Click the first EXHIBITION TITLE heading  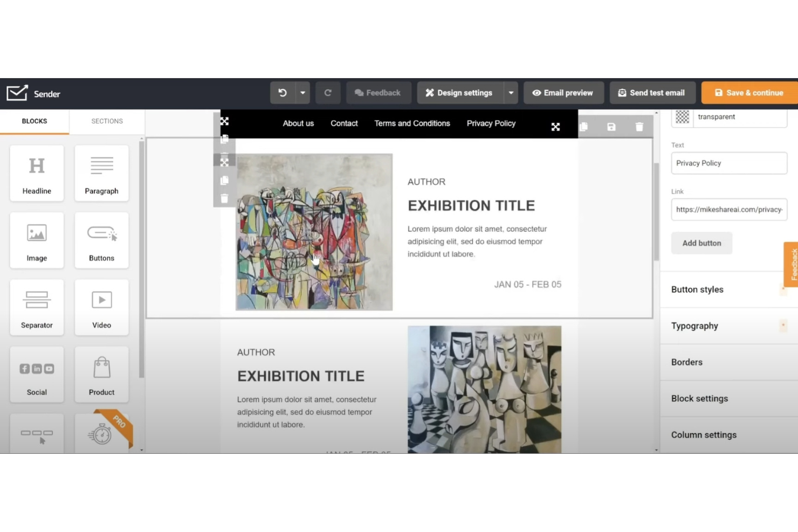click(x=471, y=205)
